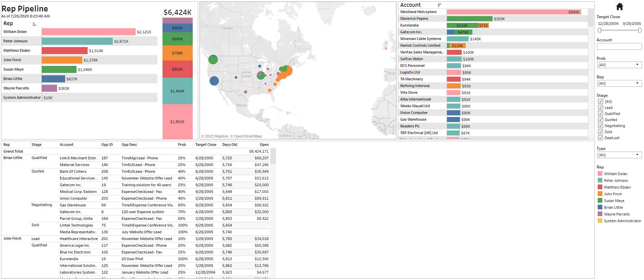Toggle the (All) stage checkbox
This screenshot has width=644, height=280.
pos(600,102)
